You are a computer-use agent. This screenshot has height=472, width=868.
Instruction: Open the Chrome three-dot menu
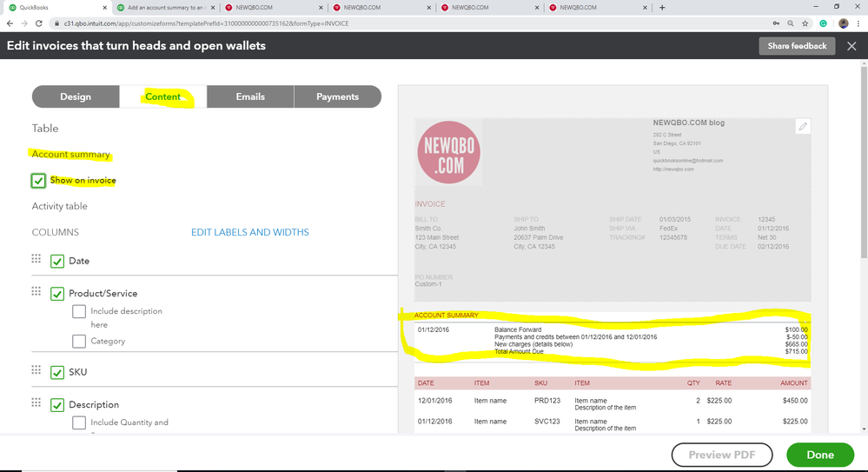point(858,23)
